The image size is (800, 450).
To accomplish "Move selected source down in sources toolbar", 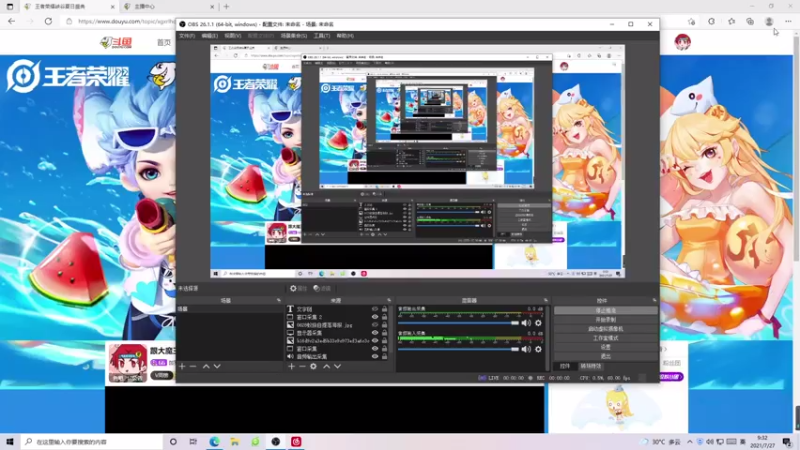I will [x=337, y=366].
